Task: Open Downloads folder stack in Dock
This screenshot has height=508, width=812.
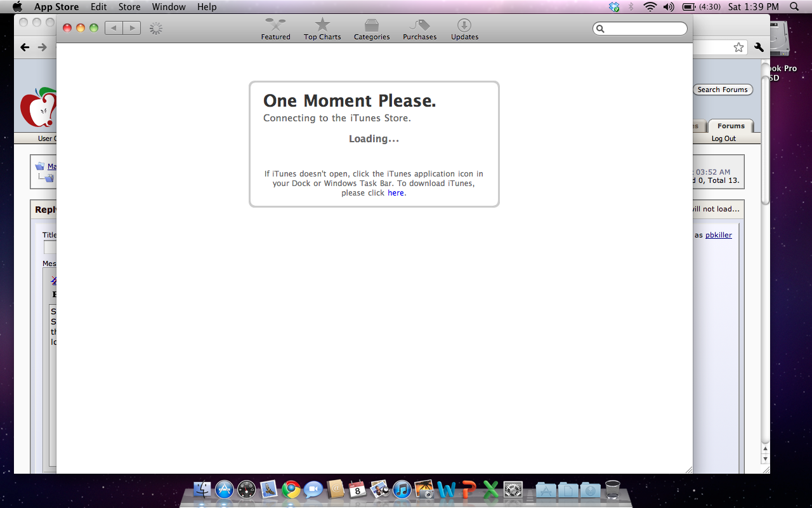Action: pyautogui.click(x=590, y=490)
